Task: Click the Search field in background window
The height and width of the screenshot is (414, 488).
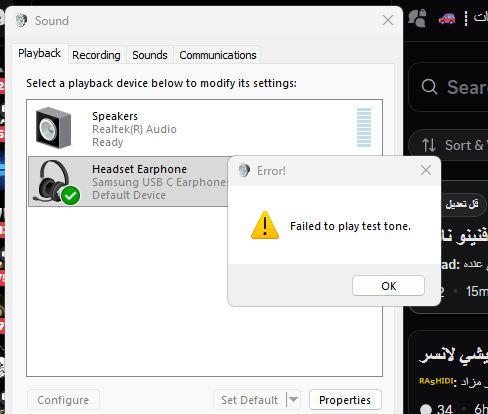Action: pos(448,87)
